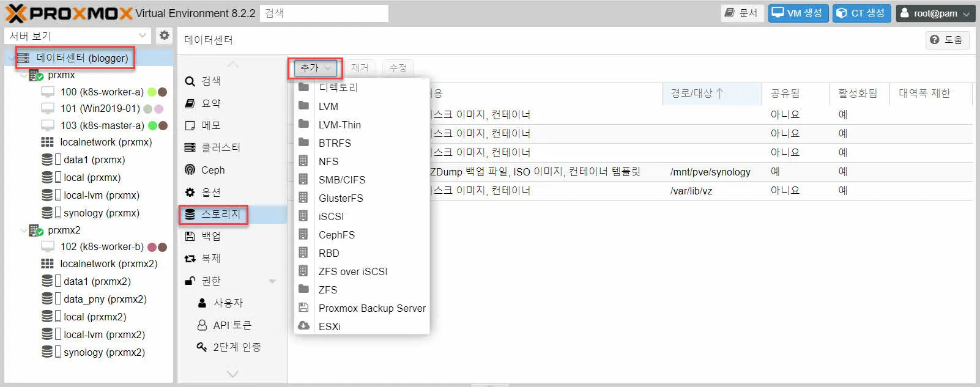Open 백업 backup menu item
The width and height of the screenshot is (980, 387).
pyautogui.click(x=232, y=236)
